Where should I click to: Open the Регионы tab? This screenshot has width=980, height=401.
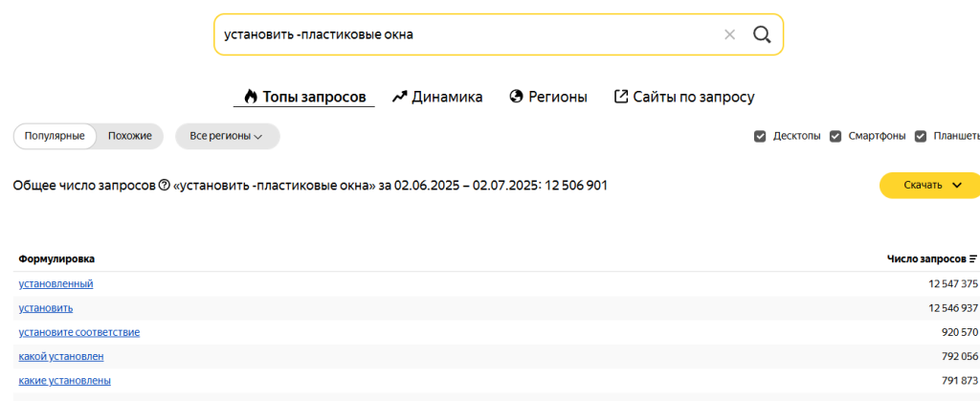click(x=560, y=97)
